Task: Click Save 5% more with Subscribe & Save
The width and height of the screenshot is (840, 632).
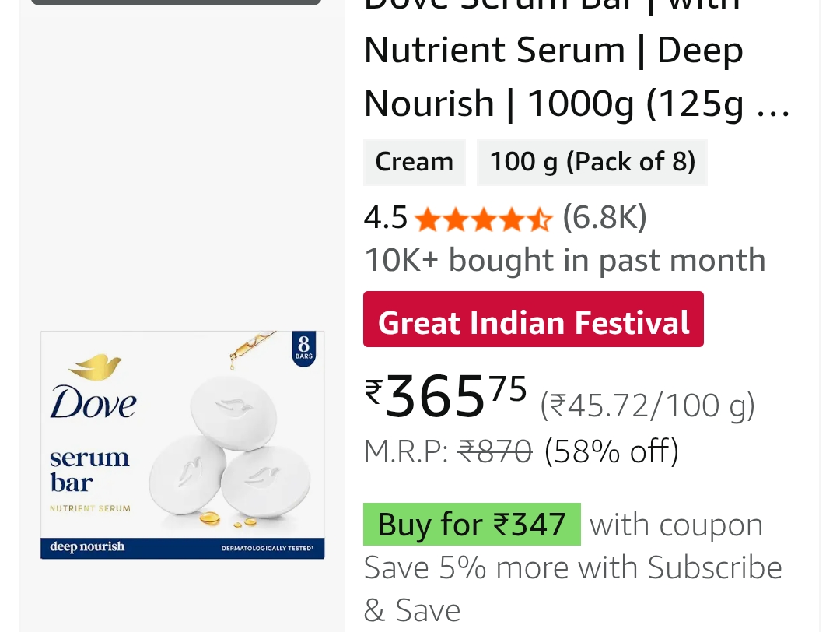Action: point(572,588)
